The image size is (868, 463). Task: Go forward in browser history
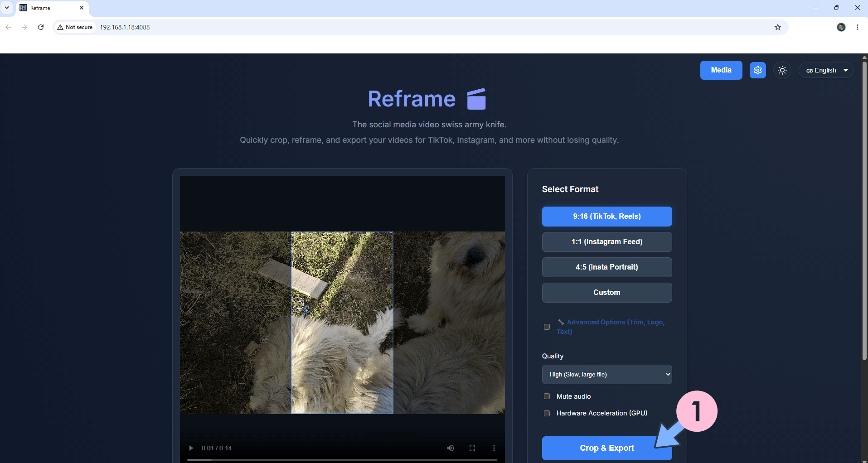pos(24,27)
